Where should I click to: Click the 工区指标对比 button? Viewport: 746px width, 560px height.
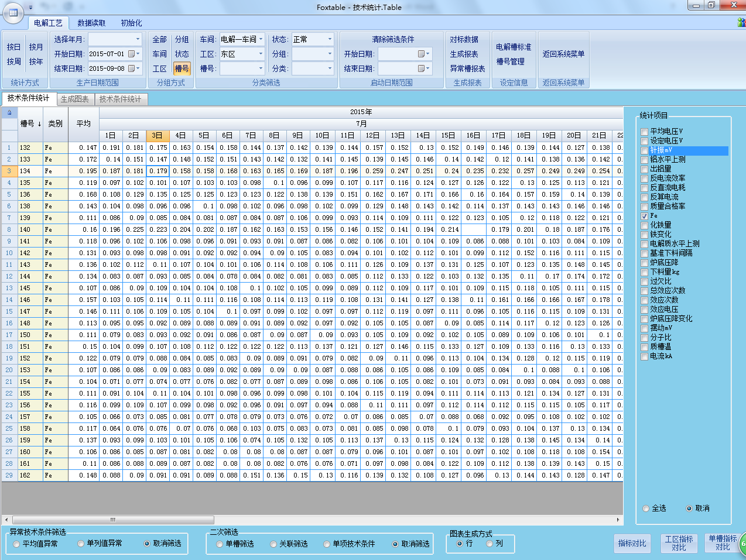pyautogui.click(x=679, y=544)
